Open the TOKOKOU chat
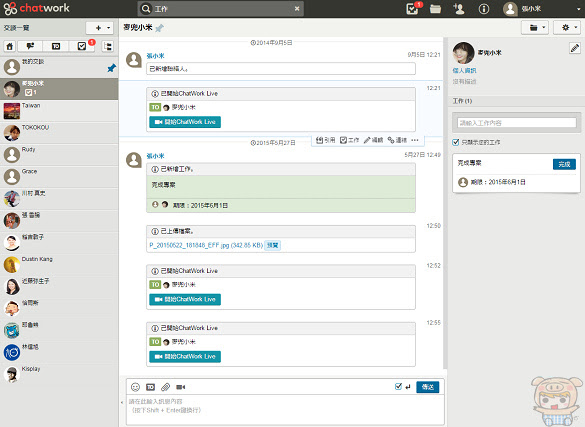This screenshot has height=427, width=585. (x=59, y=133)
